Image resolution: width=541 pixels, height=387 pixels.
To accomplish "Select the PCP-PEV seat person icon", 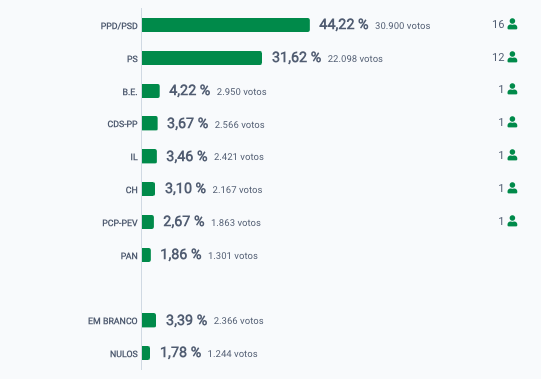I will (512, 221).
